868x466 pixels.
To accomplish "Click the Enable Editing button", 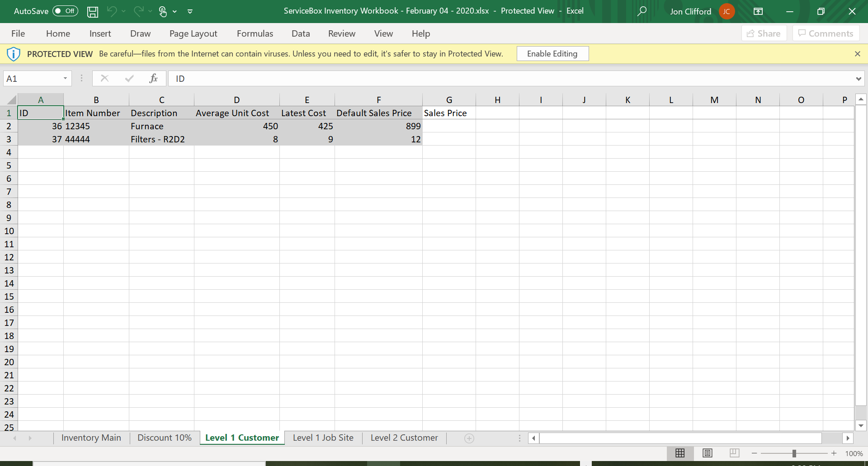I will point(552,54).
